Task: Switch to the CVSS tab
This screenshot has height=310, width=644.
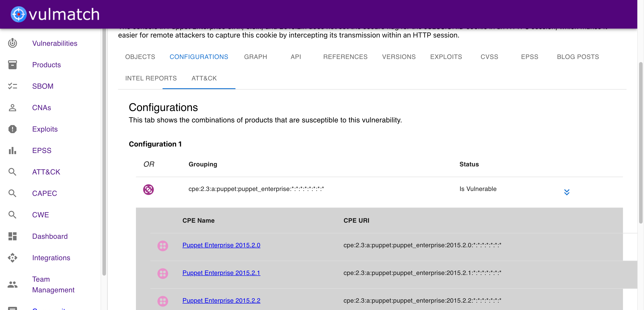Action: pyautogui.click(x=489, y=57)
